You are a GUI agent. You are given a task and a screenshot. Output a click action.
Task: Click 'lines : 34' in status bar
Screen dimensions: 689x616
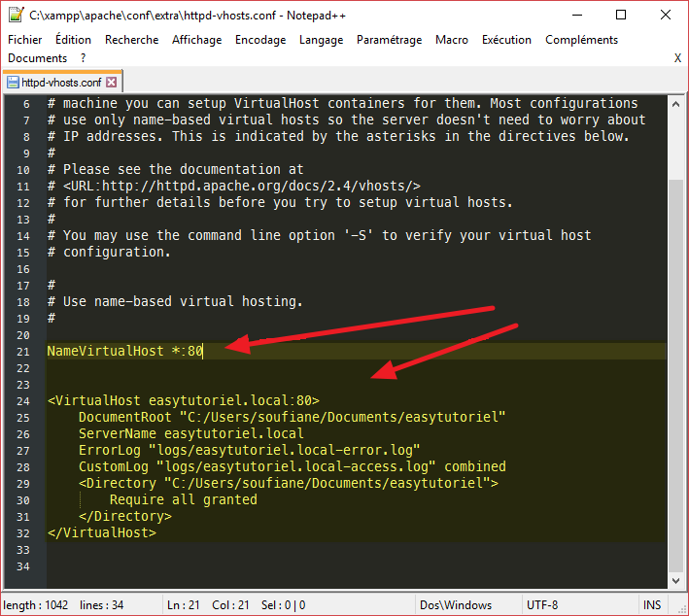click(101, 605)
